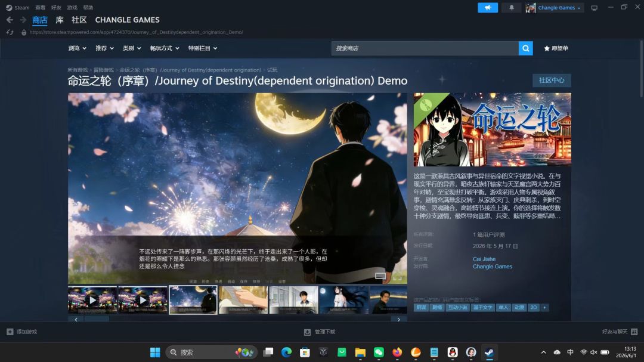Click the 搜索商店 search input field
This screenshot has height=362, width=644.
coord(425,48)
